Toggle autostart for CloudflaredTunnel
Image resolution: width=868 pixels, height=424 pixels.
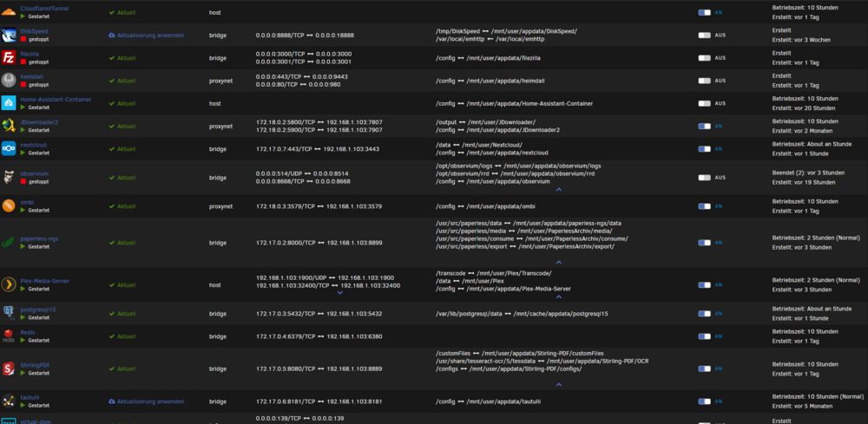point(704,12)
